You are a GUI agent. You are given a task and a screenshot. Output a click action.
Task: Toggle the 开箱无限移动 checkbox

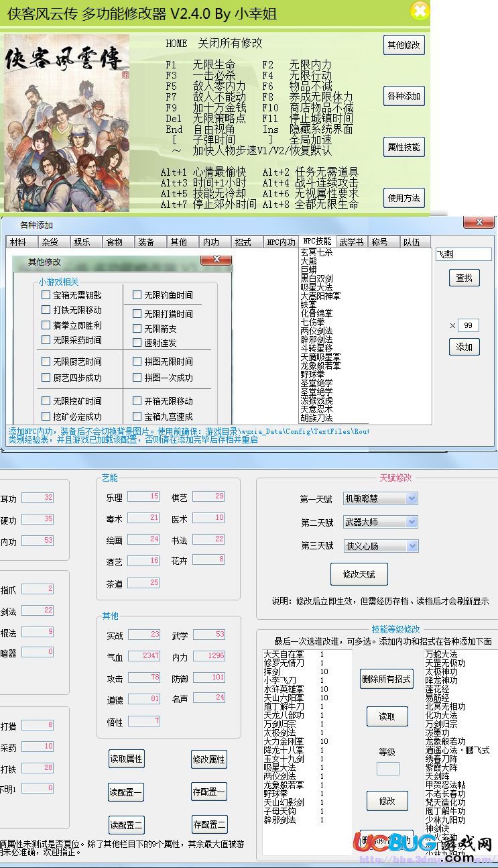[x=163, y=401]
